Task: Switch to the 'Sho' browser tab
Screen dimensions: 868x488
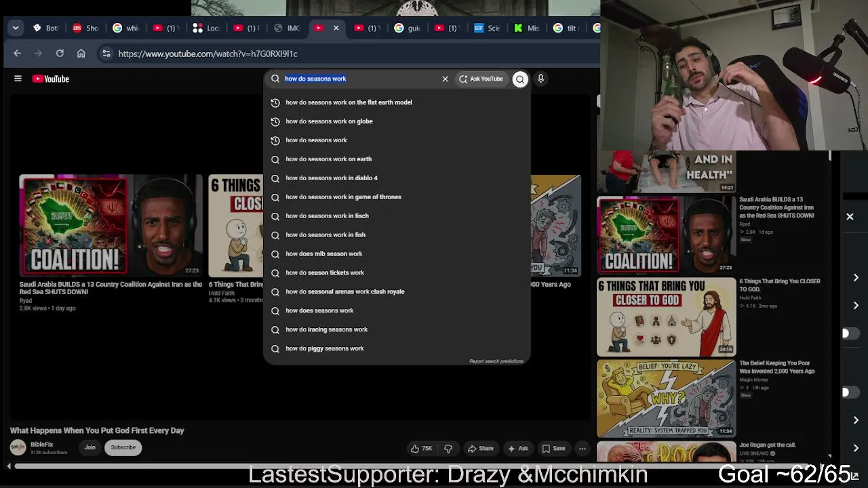Action: (x=86, y=28)
